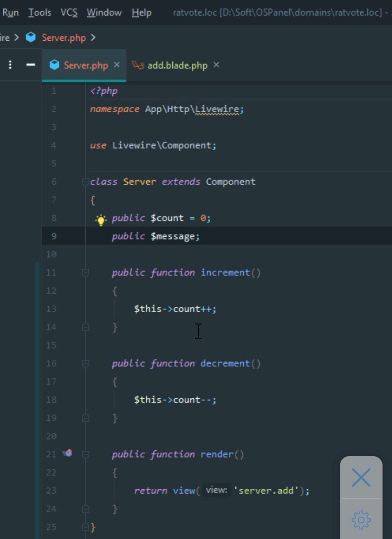
Task: Open the panel options three-dot menu
Action: click(10, 64)
